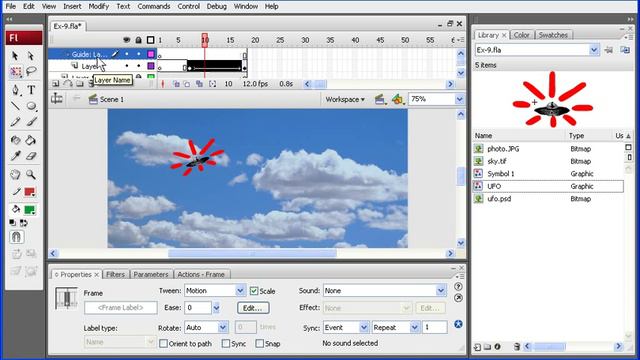Uncheck the Scale checkbox
640x360 pixels.
[254, 291]
